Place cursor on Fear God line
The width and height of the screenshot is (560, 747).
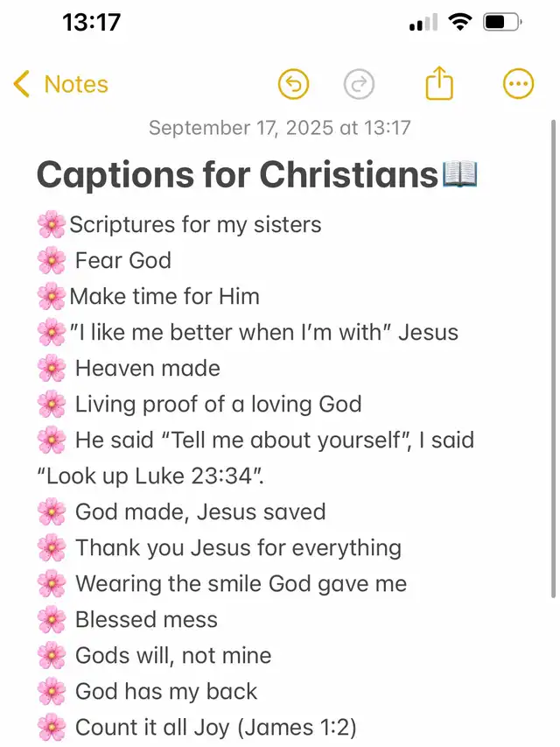tap(122, 261)
